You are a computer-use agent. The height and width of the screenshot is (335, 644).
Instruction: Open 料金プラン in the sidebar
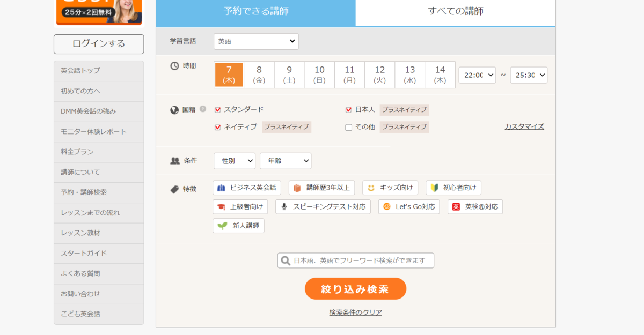(x=99, y=152)
